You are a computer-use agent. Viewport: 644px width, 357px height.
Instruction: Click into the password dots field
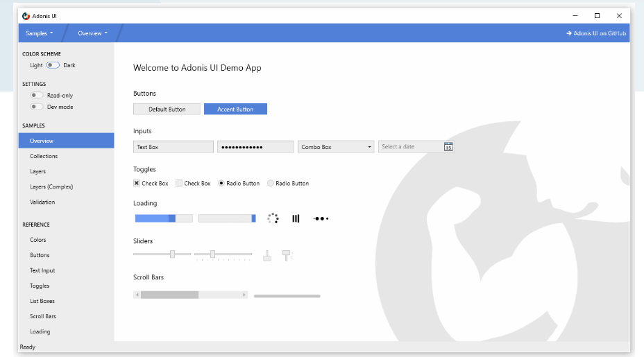(255, 147)
